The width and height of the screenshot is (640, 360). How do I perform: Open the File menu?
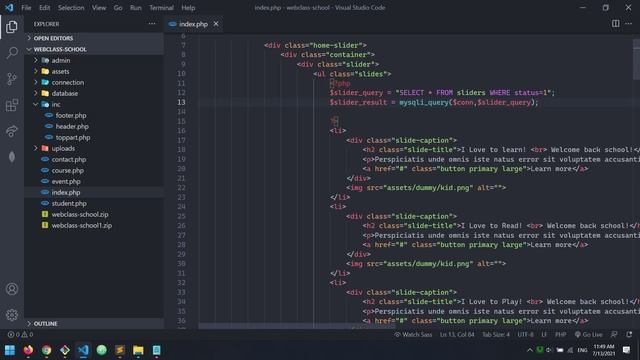click(x=26, y=8)
